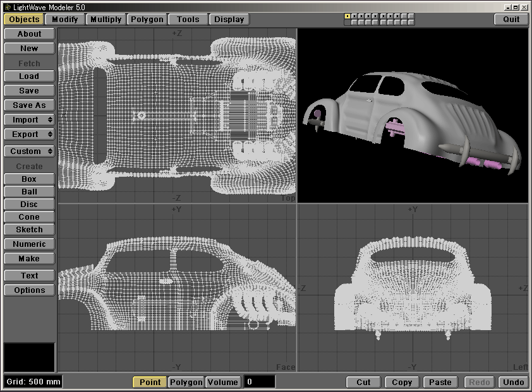The height and width of the screenshot is (392, 532).
Task: Switch to Polygon selection mode
Action: click(x=186, y=382)
